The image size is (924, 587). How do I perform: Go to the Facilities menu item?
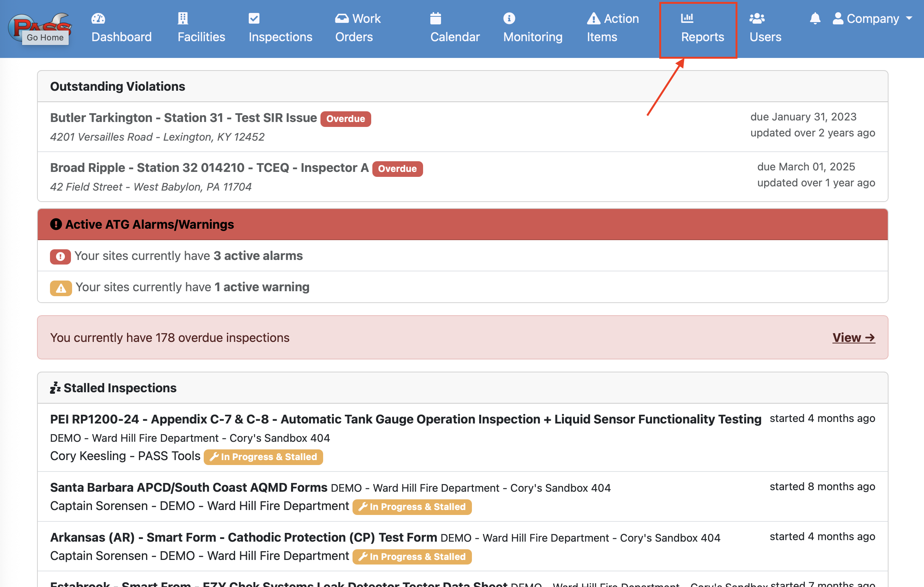(201, 37)
